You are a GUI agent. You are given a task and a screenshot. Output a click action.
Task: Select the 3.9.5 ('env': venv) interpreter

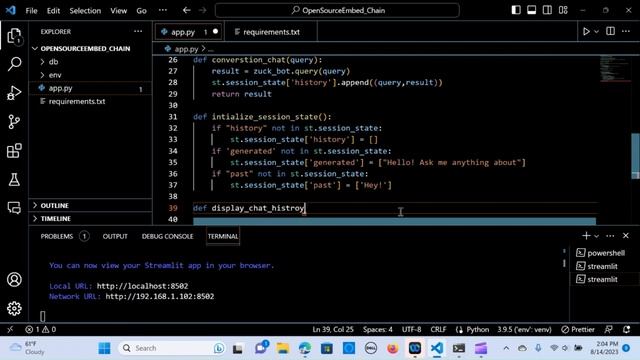(524, 329)
